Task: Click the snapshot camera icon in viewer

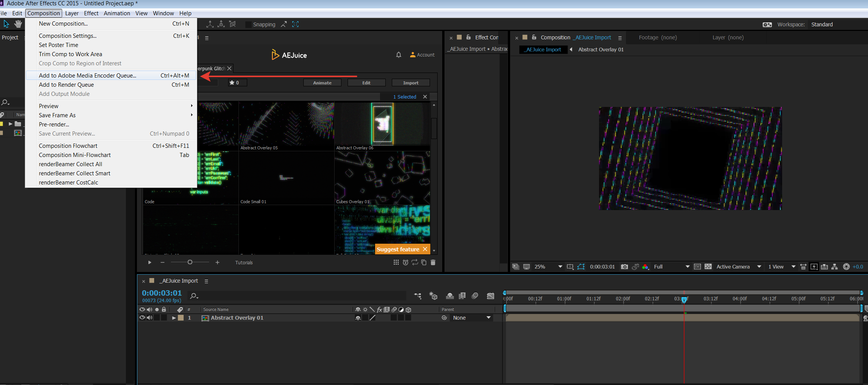Action: click(624, 267)
